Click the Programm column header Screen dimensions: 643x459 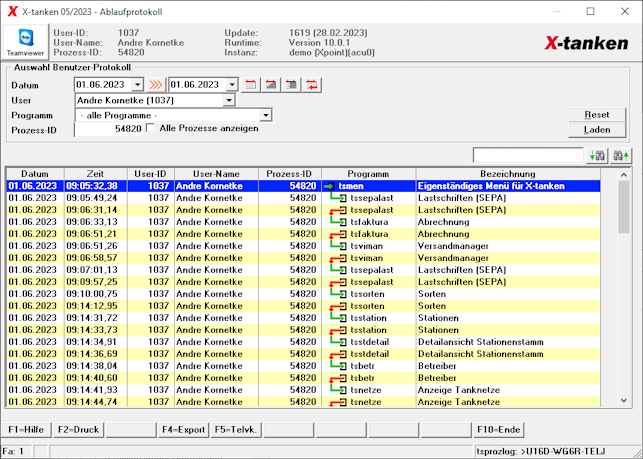tap(368, 174)
